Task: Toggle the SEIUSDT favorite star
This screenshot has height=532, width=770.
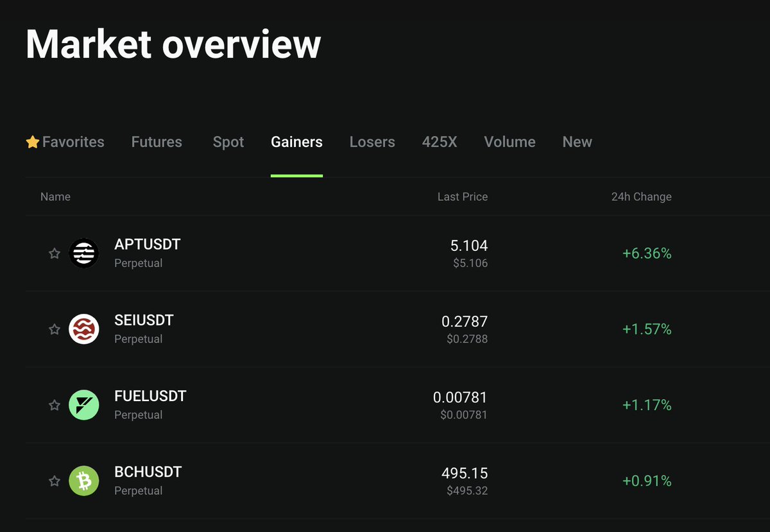Action: pos(55,329)
